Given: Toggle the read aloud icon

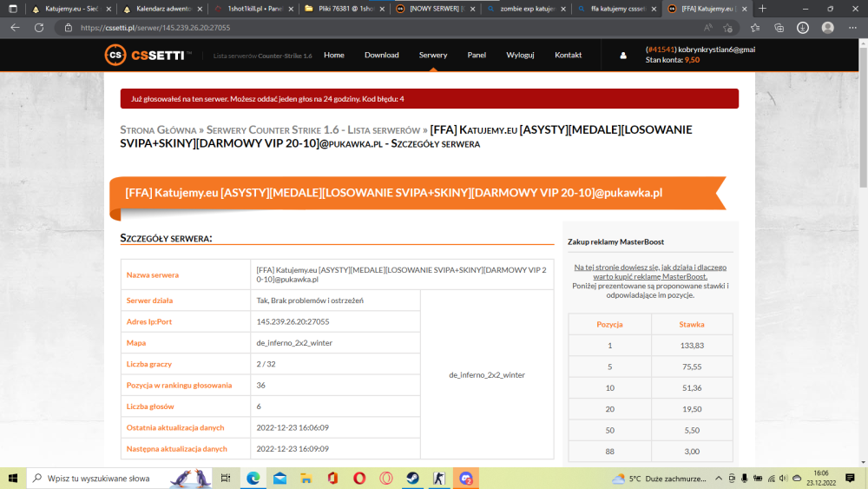Looking at the screenshot, I should [x=708, y=28].
